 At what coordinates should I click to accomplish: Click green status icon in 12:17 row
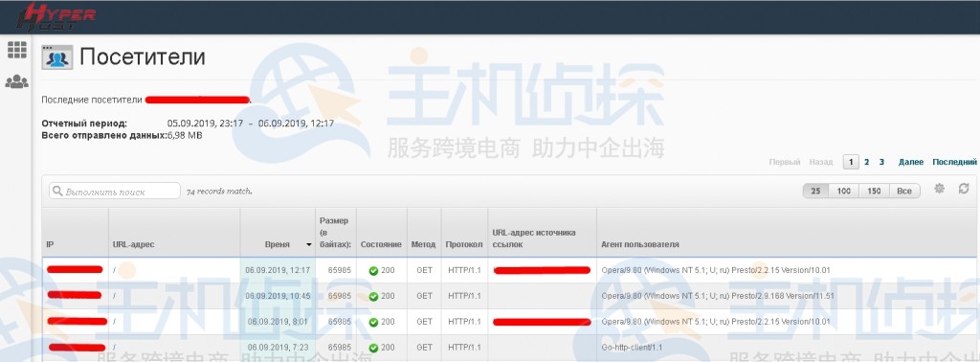pos(373,271)
